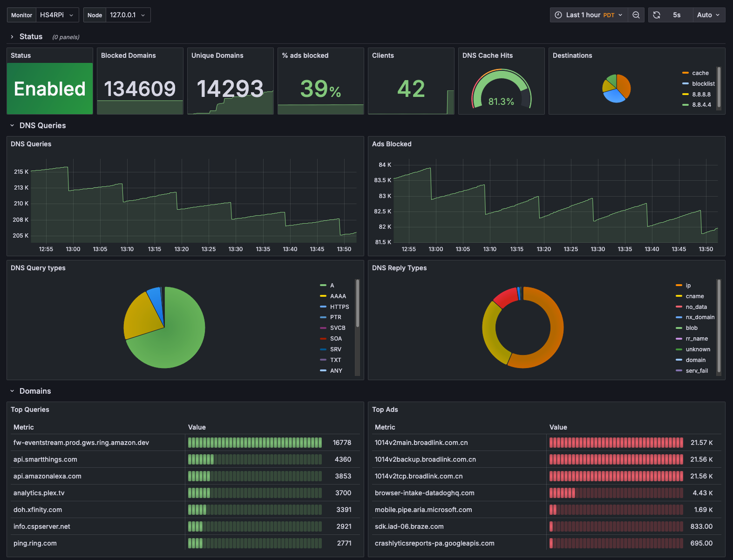
Task: Expand the Status row chevron
Action: 12,37
